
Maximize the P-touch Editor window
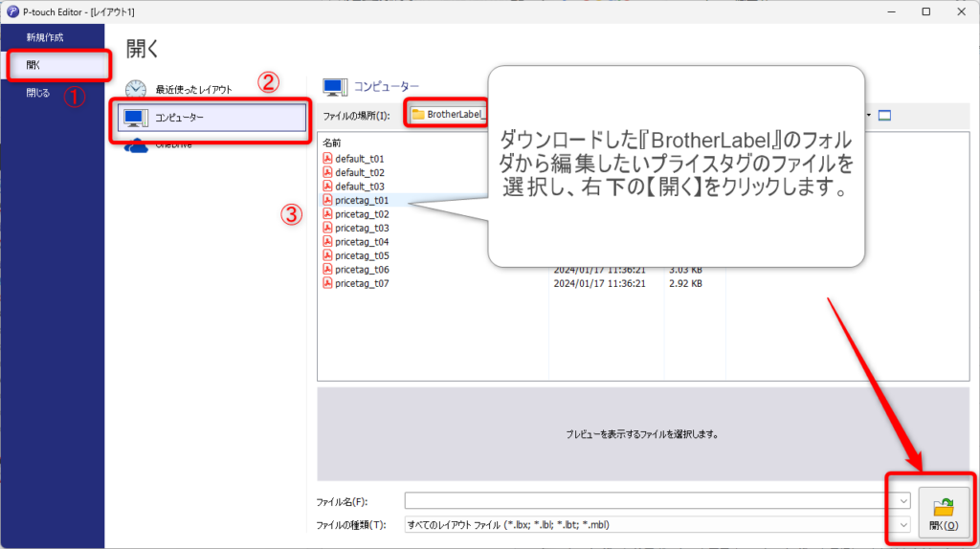[926, 11]
